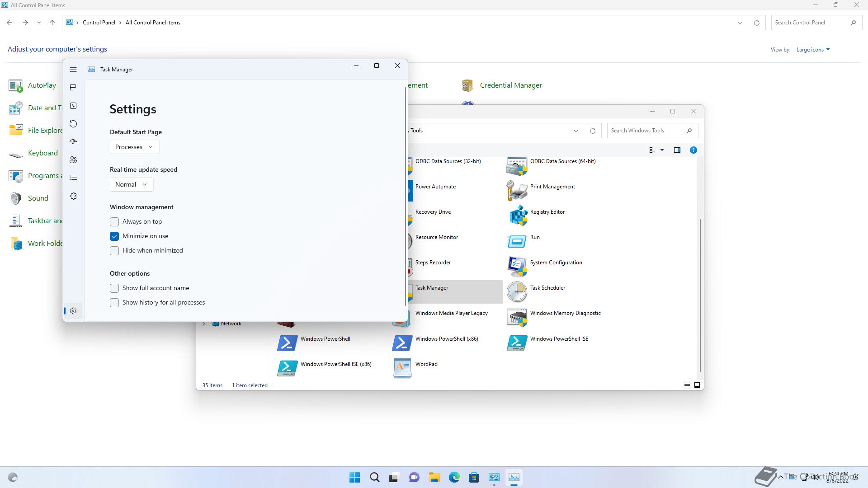Expand Windows Tools address bar history dropdown
868x488 pixels.
point(576,131)
